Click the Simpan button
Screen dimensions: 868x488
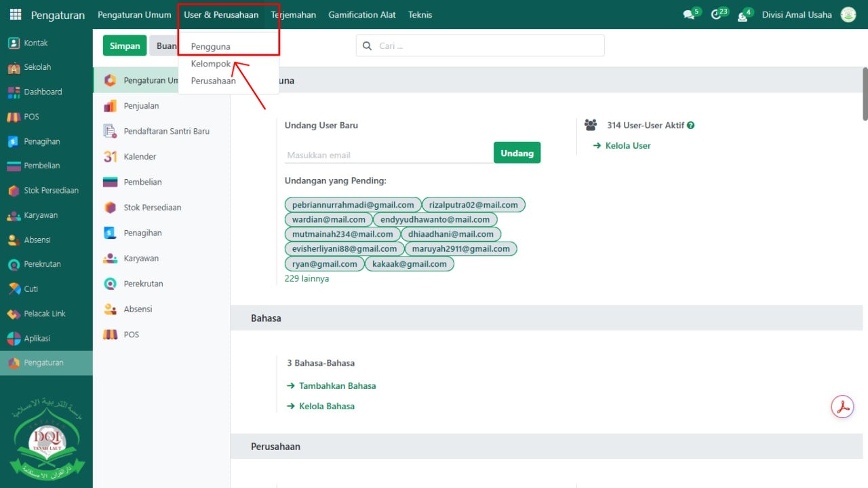(x=125, y=45)
